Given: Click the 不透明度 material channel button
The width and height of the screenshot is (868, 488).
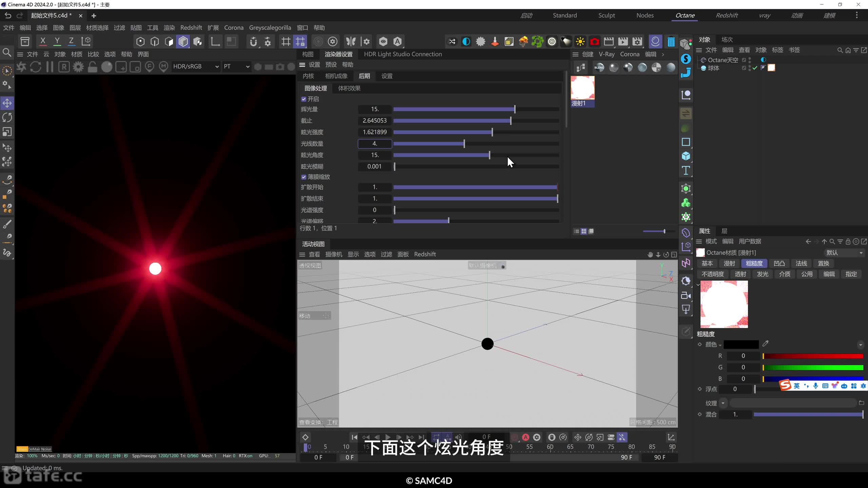Looking at the screenshot, I should [x=712, y=274].
